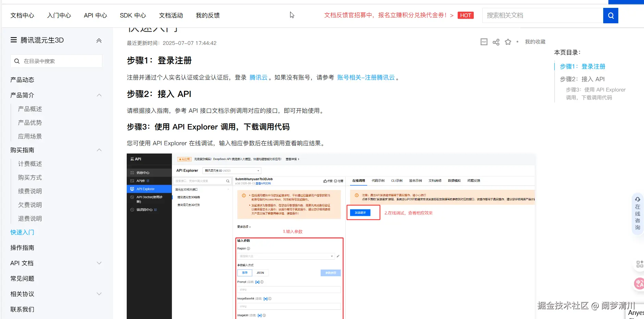Click the magnifier icon in directory search

tap(17, 61)
